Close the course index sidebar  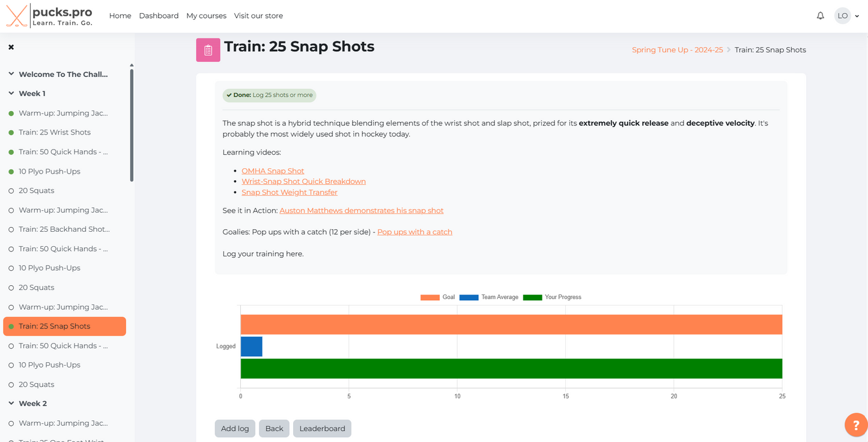click(11, 47)
